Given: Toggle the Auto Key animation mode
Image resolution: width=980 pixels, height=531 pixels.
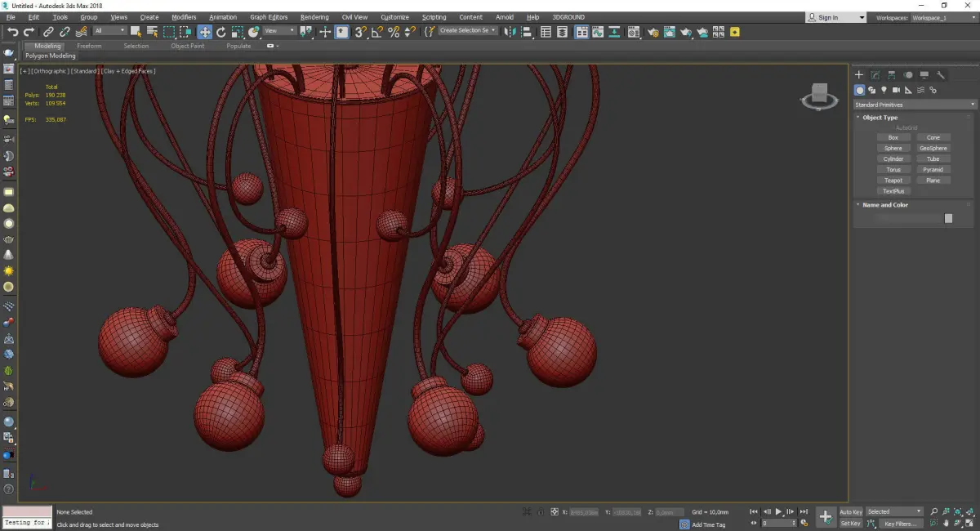Looking at the screenshot, I should click(x=850, y=512).
